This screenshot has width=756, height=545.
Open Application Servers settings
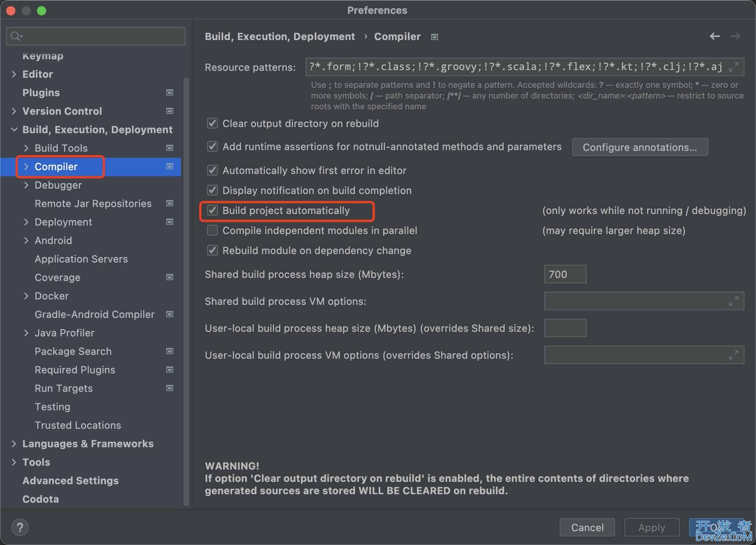tap(81, 259)
